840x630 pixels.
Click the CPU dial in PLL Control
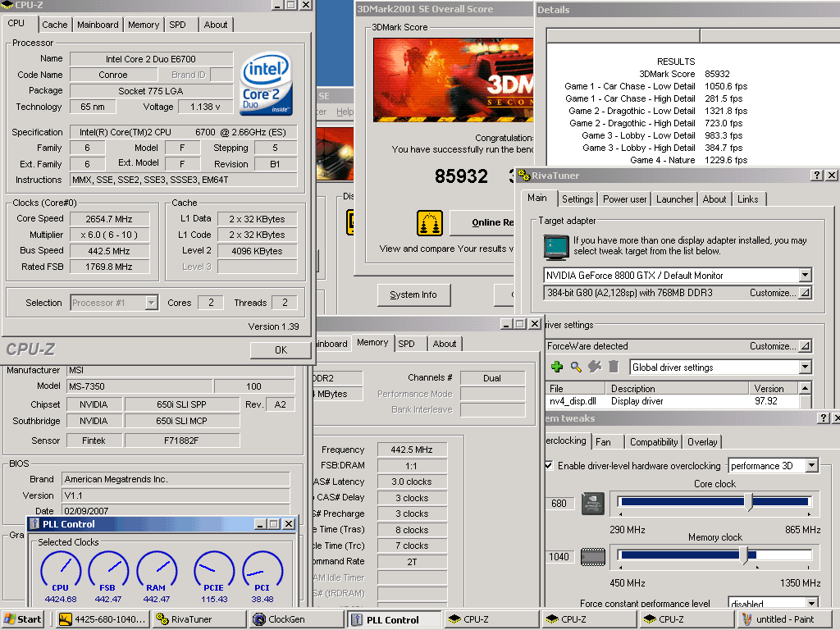coord(61,571)
